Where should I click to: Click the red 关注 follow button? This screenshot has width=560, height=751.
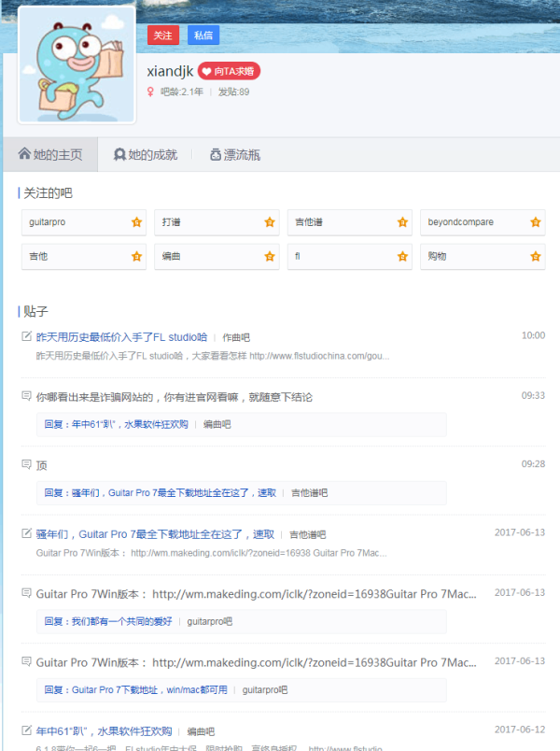pos(163,35)
